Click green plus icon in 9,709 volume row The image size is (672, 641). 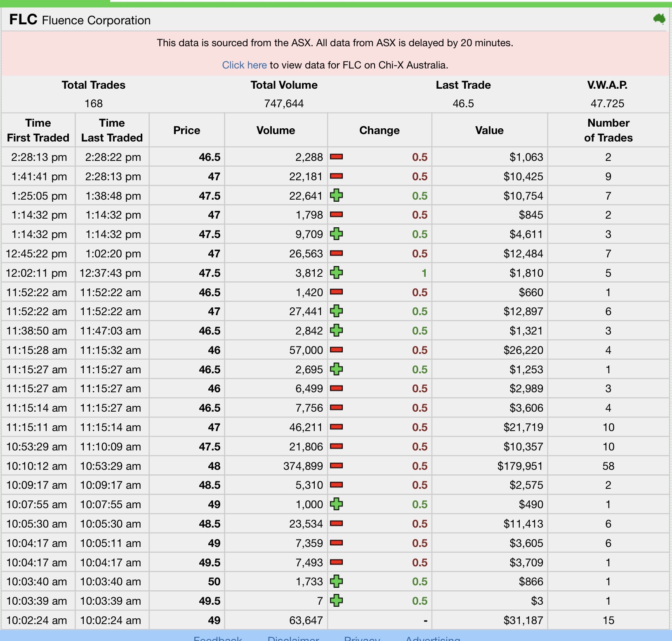(x=337, y=234)
